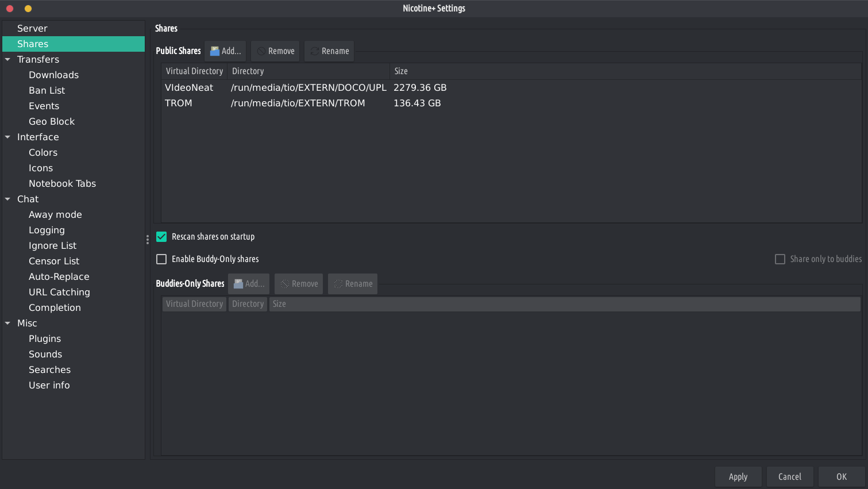Open the Server settings page
Screen dimensions: 868x489
tap(32, 29)
